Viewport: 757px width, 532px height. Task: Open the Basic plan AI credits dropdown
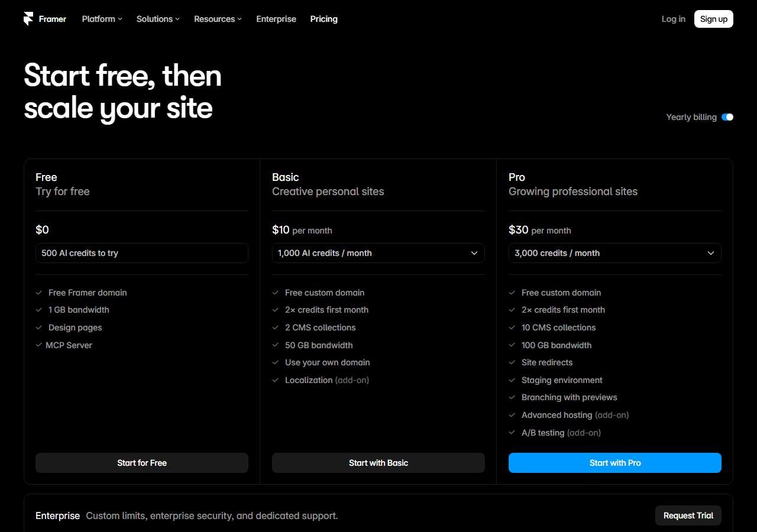pyautogui.click(x=378, y=253)
